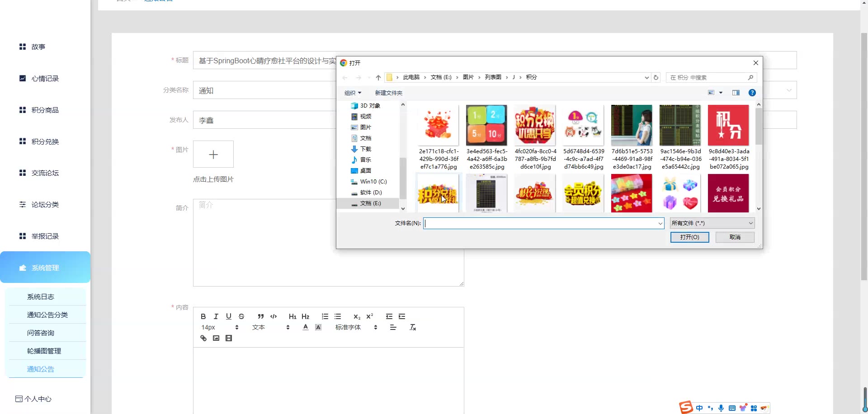Expand the 所有文件 file type dropdown
This screenshot has width=868, height=414.
[x=712, y=223]
